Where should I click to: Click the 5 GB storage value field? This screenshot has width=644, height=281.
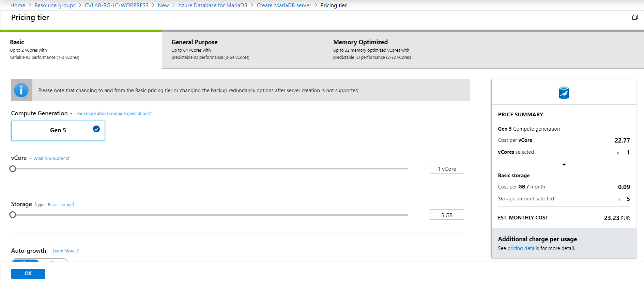coord(447,215)
